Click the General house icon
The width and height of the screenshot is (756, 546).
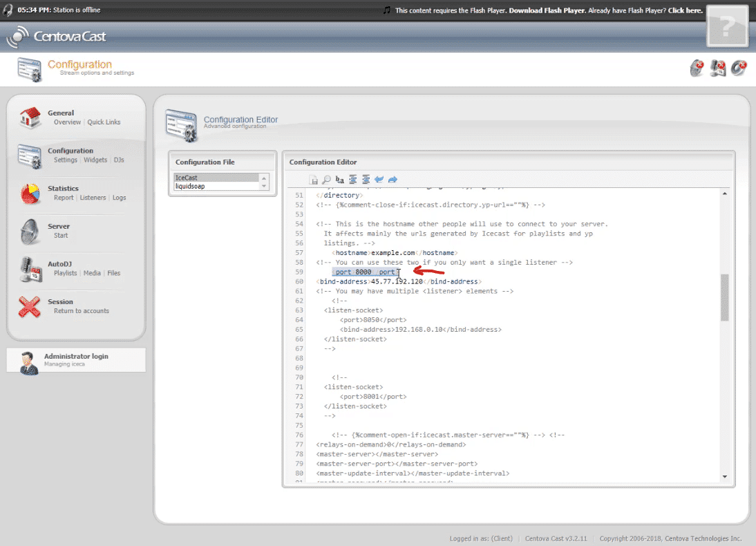pos(30,117)
